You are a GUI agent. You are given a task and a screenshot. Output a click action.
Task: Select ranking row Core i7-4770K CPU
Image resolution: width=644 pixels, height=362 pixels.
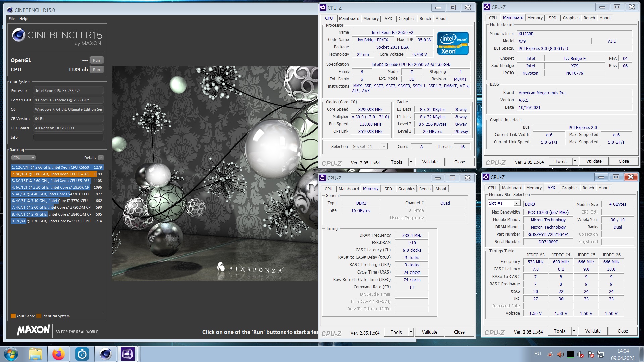tap(57, 194)
